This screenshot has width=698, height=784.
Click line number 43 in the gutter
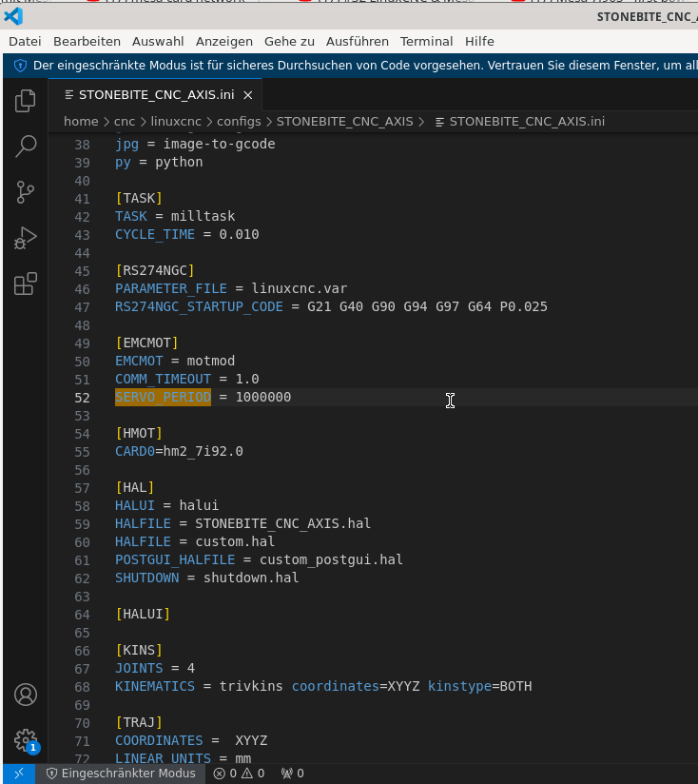(82, 235)
